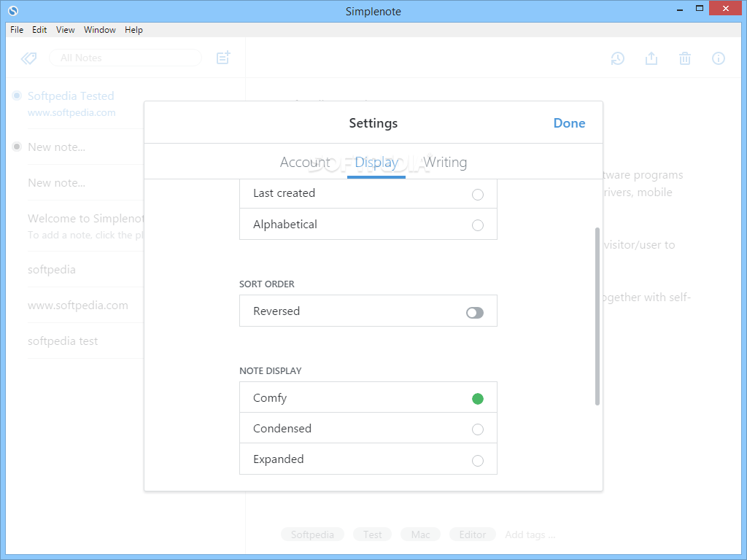The height and width of the screenshot is (560, 747).
Task: Click the Mac tag chip
Action: pyautogui.click(x=421, y=534)
